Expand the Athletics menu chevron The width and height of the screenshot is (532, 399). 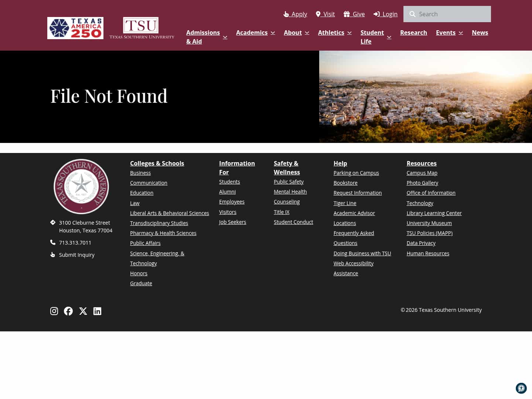[x=349, y=33]
